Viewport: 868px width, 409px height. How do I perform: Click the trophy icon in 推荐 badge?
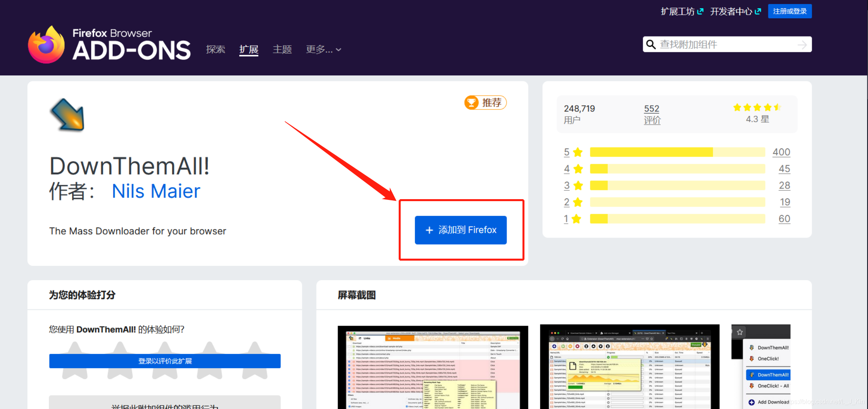click(472, 103)
